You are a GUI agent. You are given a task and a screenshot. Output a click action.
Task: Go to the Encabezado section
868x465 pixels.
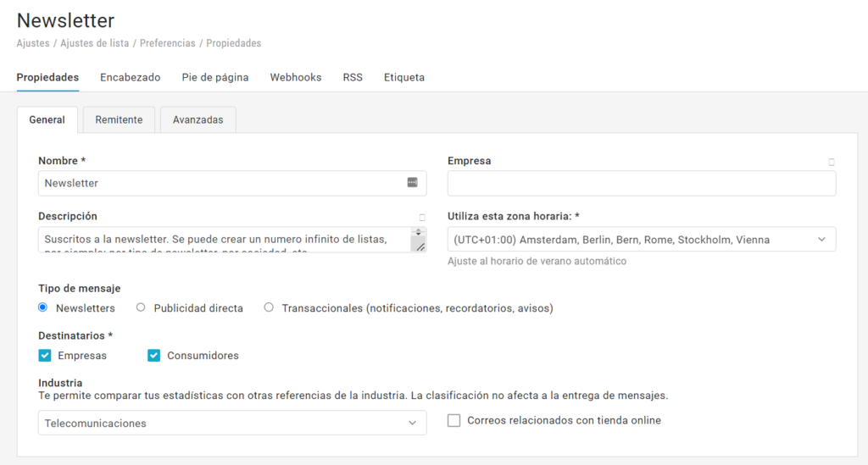pos(130,77)
